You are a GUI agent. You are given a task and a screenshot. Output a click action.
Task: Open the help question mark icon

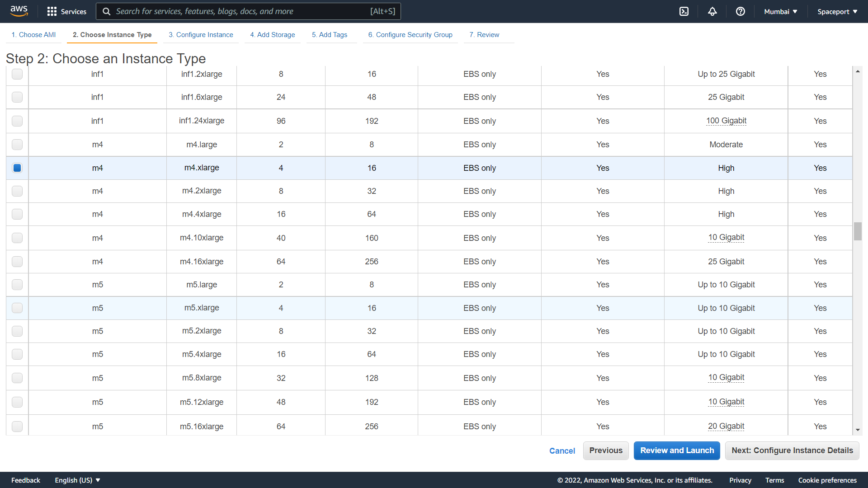tap(741, 11)
